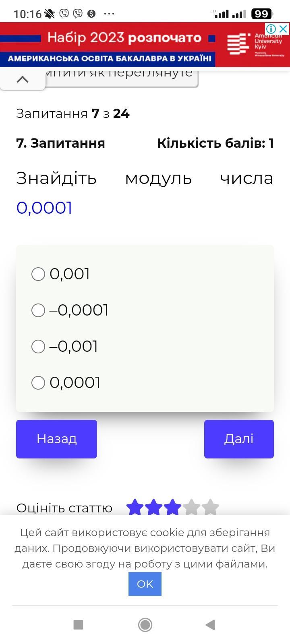
Task: Open recent apps square button
Action: [78, 625]
